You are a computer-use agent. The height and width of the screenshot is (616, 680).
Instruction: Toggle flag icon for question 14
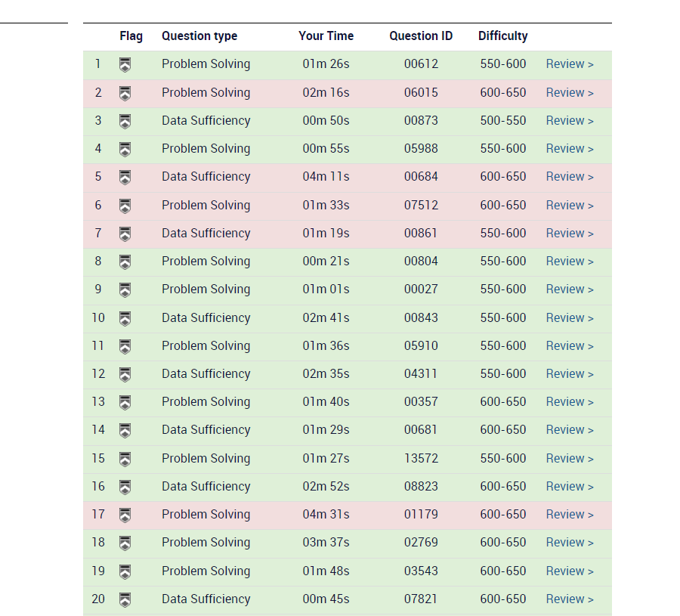coord(125,430)
